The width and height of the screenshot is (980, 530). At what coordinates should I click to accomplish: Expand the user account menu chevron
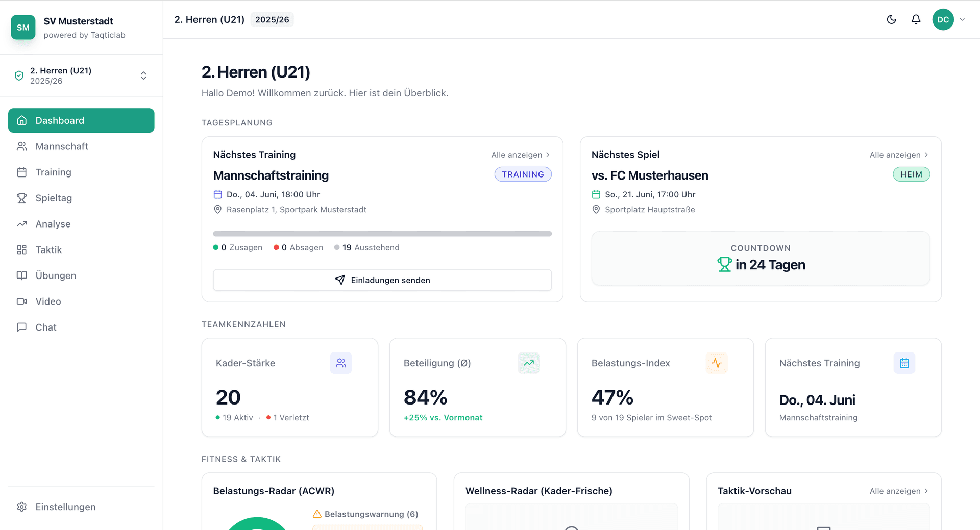coord(962,19)
